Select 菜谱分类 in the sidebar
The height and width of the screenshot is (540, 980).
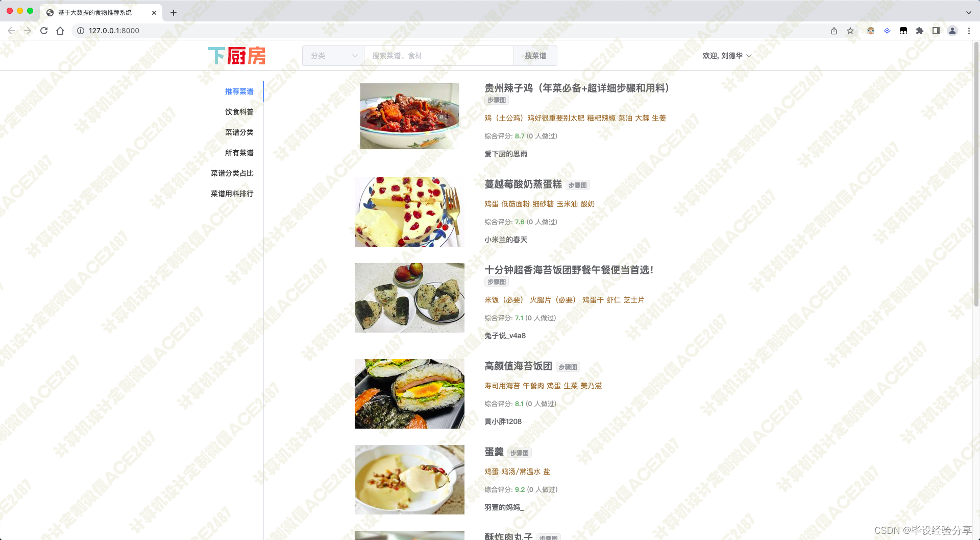(239, 132)
